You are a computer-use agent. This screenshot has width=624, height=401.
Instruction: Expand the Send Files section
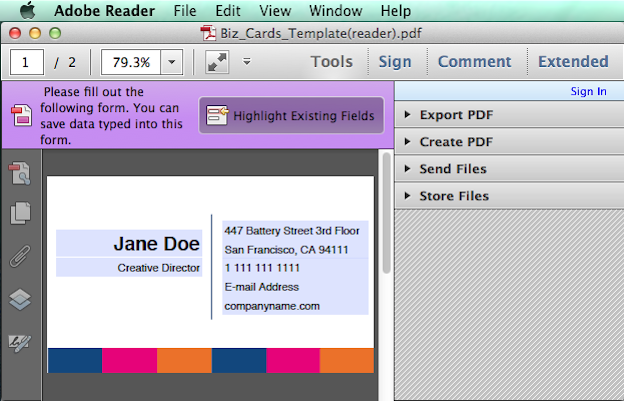(453, 169)
